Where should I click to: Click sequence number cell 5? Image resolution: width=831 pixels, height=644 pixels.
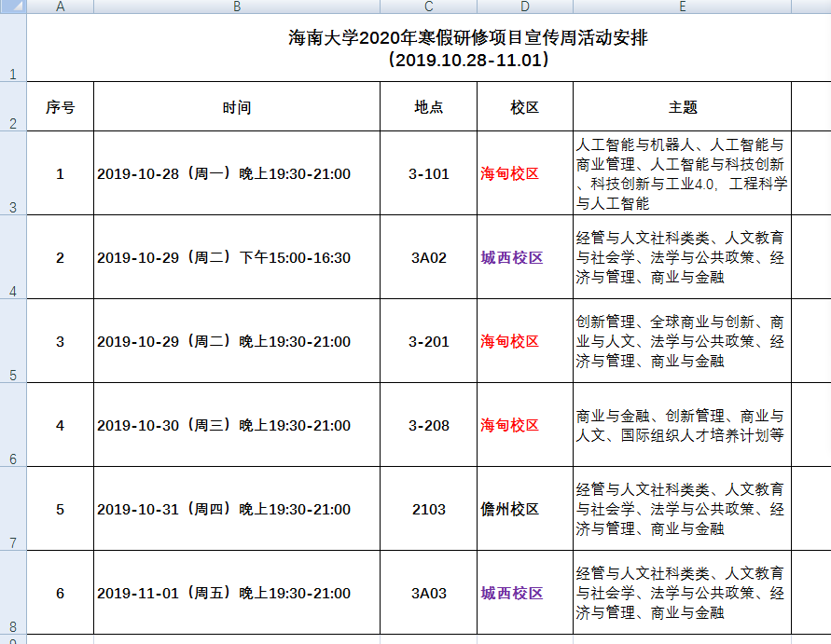[60, 509]
